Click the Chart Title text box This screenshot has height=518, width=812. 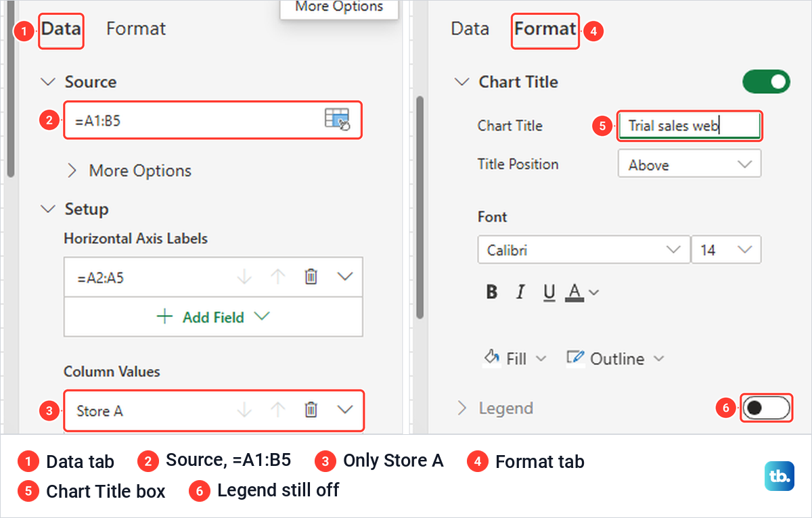(690, 125)
